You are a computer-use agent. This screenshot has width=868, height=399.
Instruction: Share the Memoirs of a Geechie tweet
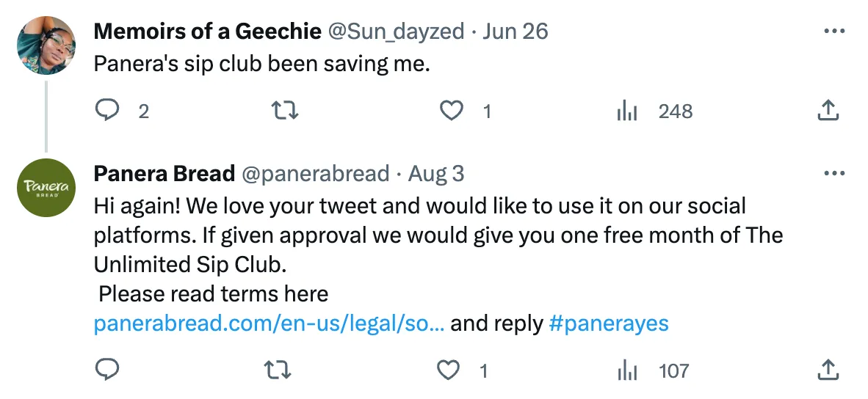[828, 111]
